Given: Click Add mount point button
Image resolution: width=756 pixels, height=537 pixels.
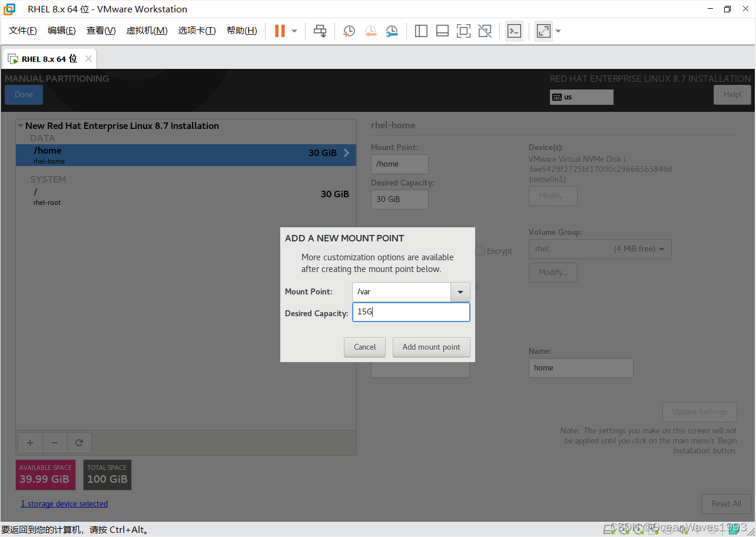Looking at the screenshot, I should coord(432,347).
